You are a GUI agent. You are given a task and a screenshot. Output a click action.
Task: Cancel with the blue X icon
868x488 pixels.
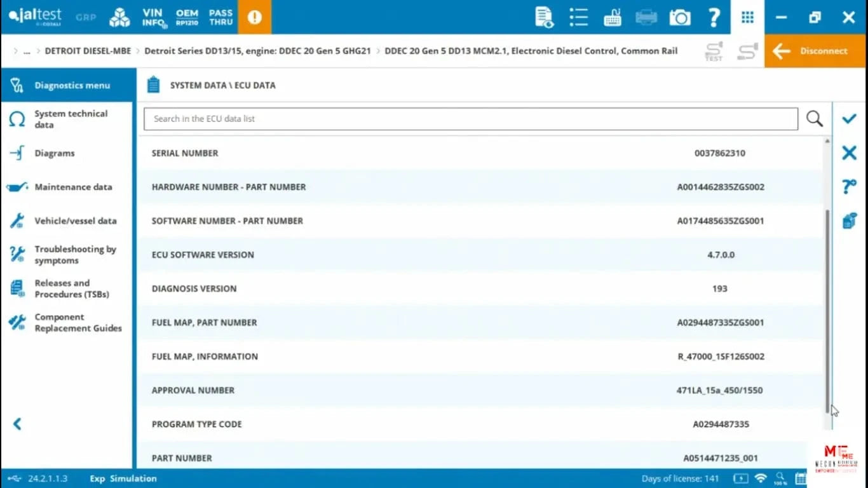coord(849,152)
